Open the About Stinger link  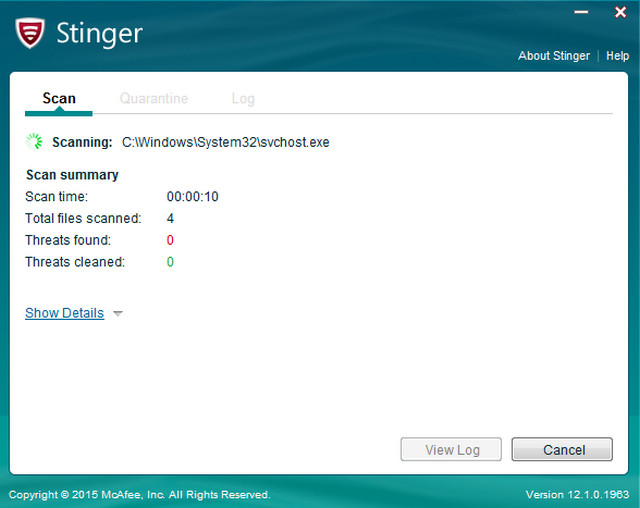(x=554, y=55)
